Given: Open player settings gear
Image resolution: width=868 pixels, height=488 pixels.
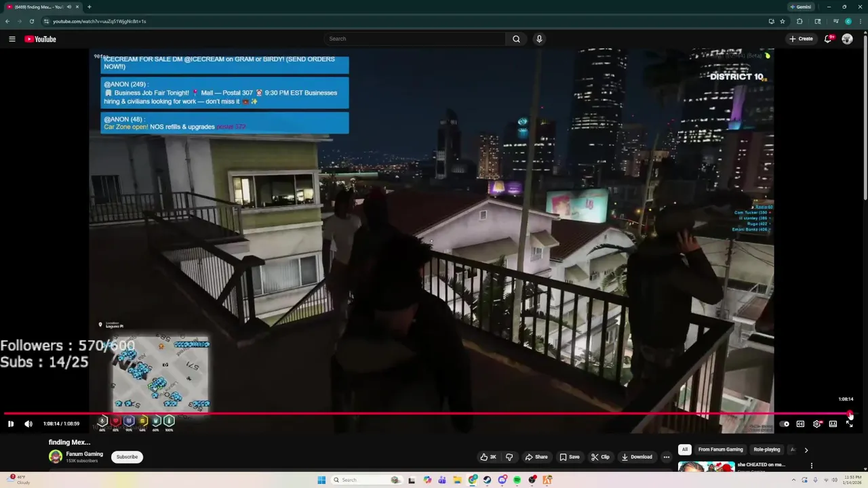Looking at the screenshot, I should pos(816,424).
